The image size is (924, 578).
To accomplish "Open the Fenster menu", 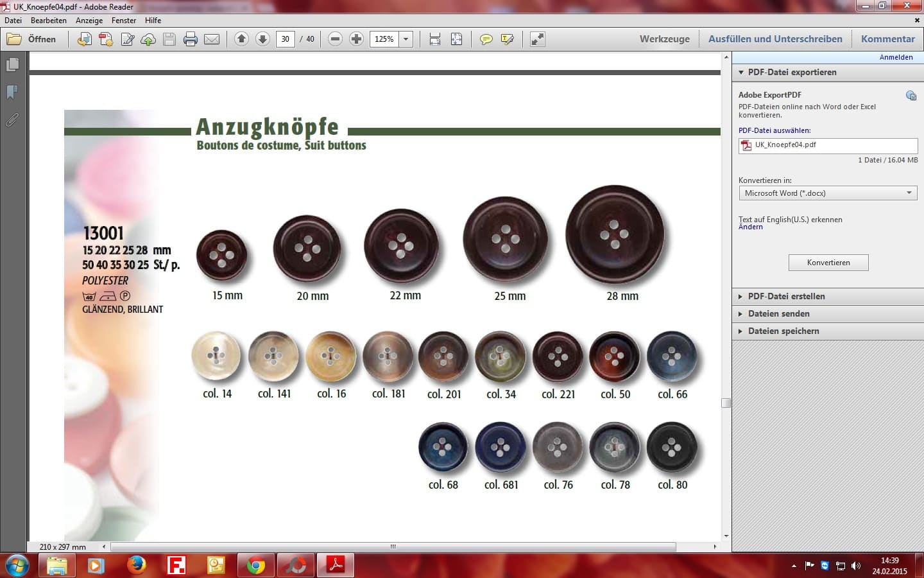I will 124,21.
